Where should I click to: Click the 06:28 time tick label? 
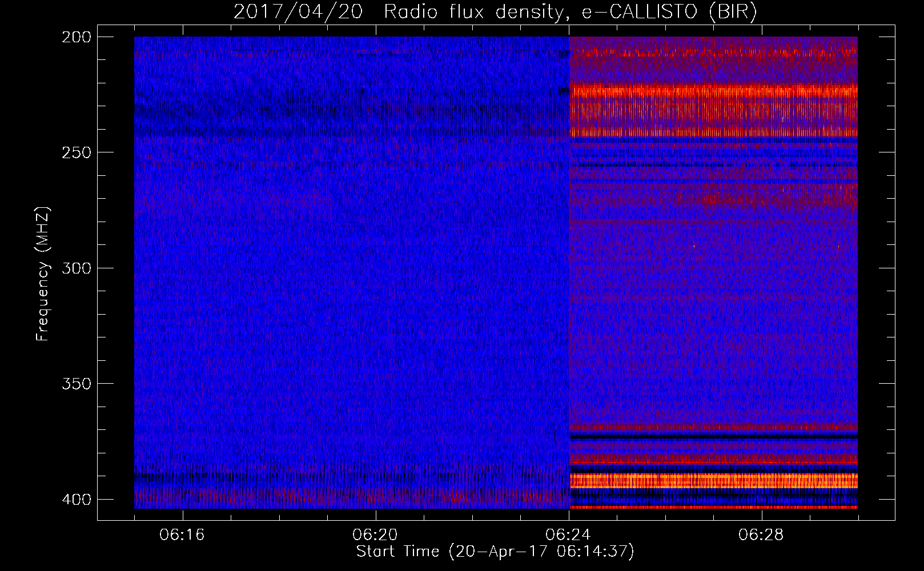761,535
